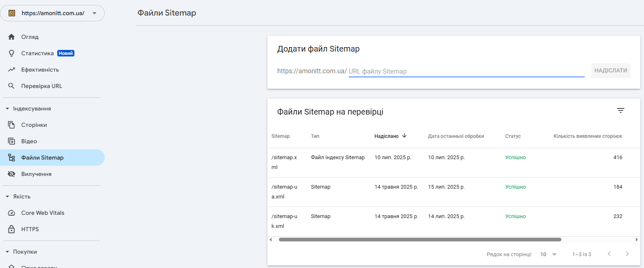Screen dimensions: 644x268
Task: Click the Статус column header
Action: [x=513, y=136]
